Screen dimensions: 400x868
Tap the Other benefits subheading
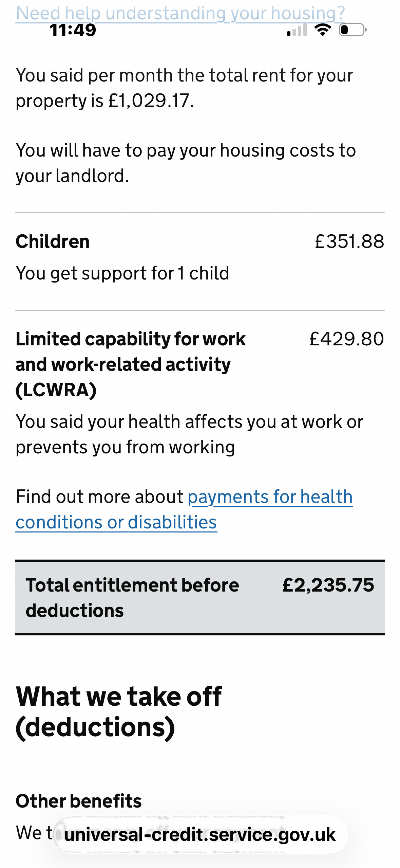click(79, 801)
